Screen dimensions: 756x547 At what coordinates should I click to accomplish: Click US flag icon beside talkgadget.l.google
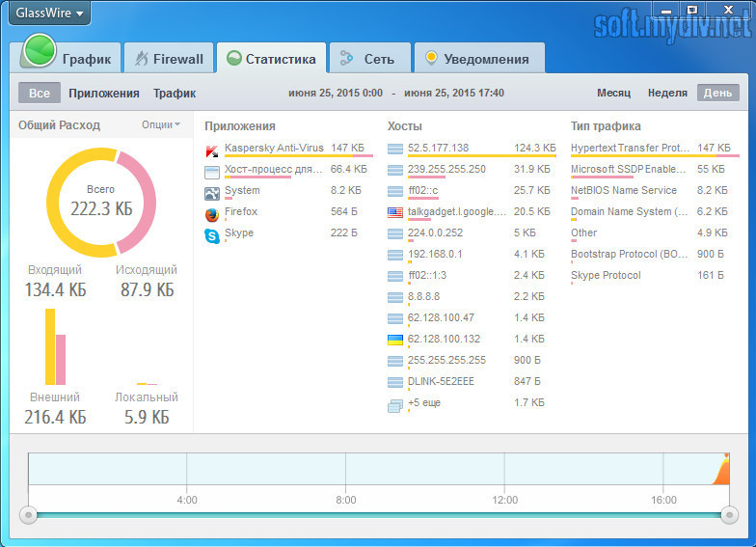395,212
